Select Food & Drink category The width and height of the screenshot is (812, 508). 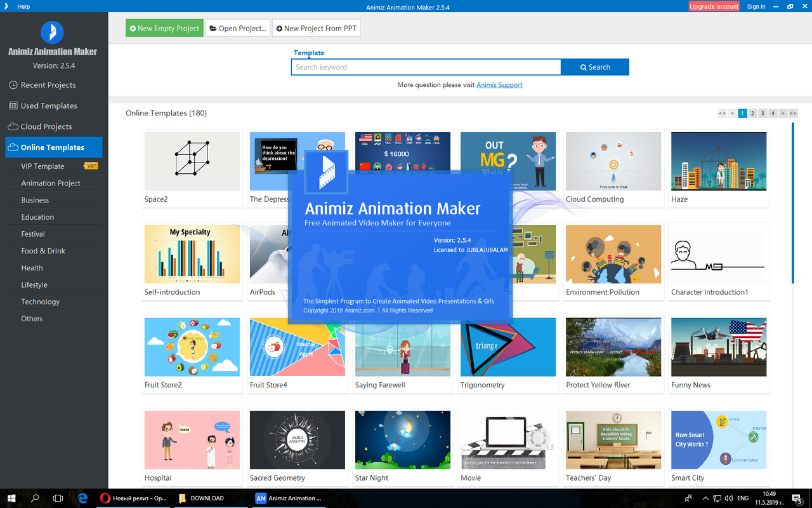pyautogui.click(x=43, y=251)
